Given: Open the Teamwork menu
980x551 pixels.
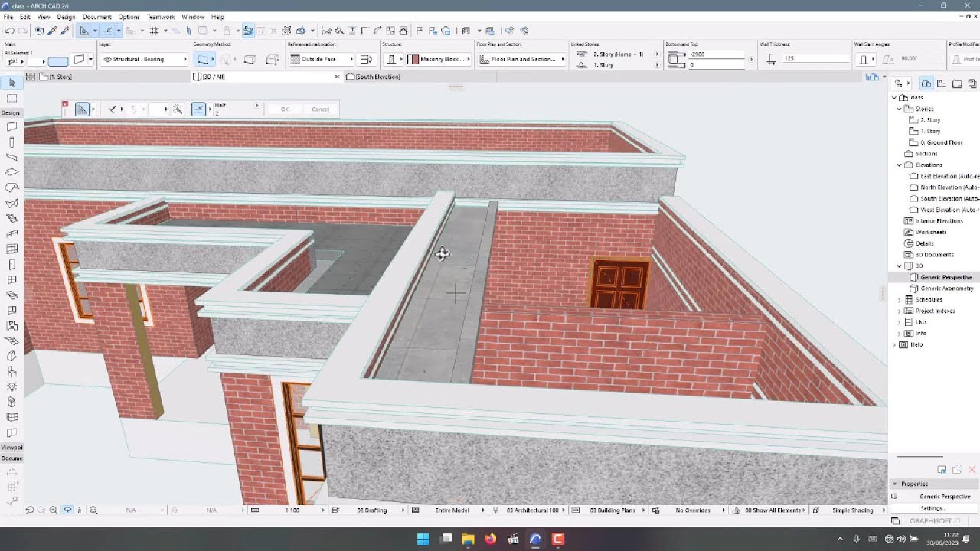Looking at the screenshot, I should [x=161, y=17].
